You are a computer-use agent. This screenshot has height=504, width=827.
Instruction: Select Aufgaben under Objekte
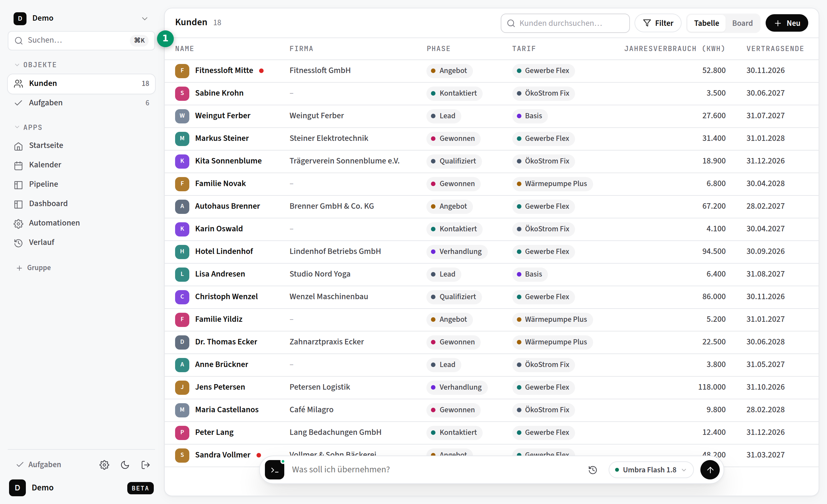pyautogui.click(x=81, y=103)
